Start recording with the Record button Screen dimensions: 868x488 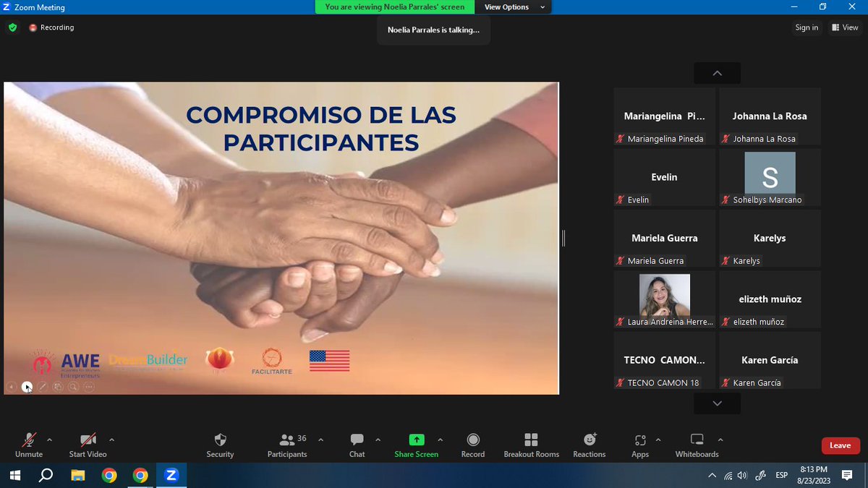(473, 445)
